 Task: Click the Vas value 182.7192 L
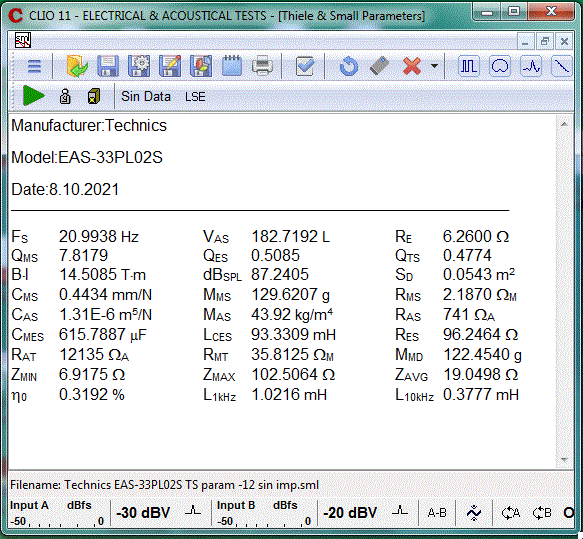point(291,237)
